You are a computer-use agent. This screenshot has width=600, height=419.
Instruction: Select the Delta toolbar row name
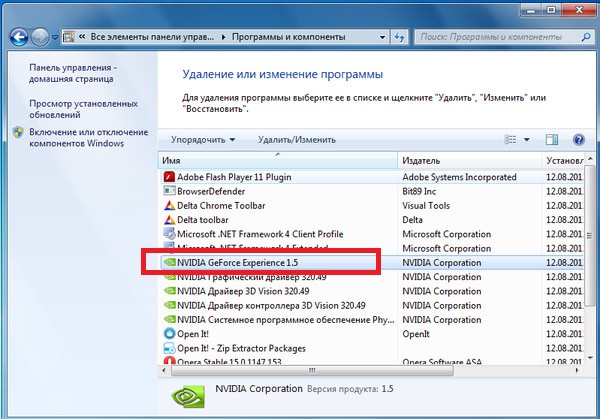tap(203, 220)
